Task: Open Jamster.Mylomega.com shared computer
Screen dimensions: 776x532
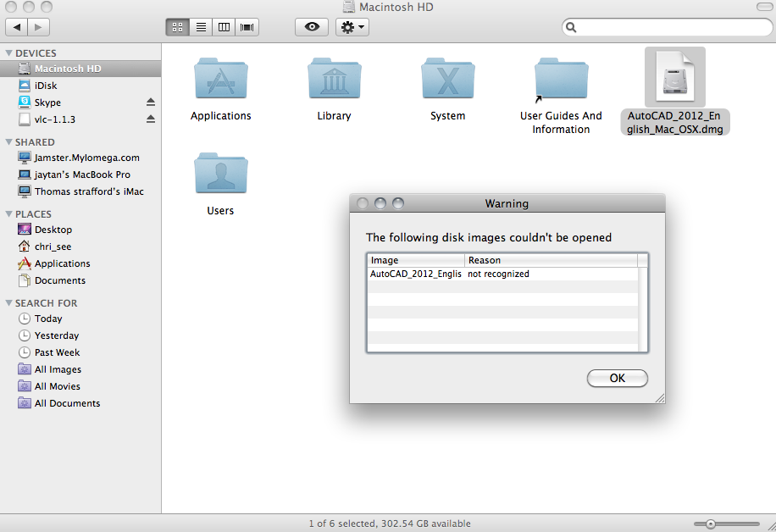Action: (80, 158)
